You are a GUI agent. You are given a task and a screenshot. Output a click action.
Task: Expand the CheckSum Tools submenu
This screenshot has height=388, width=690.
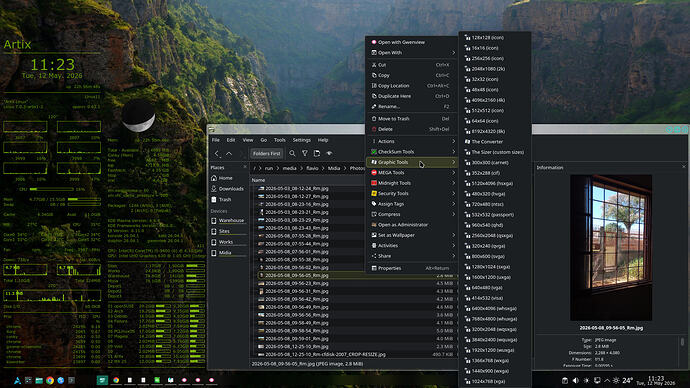tap(412, 152)
